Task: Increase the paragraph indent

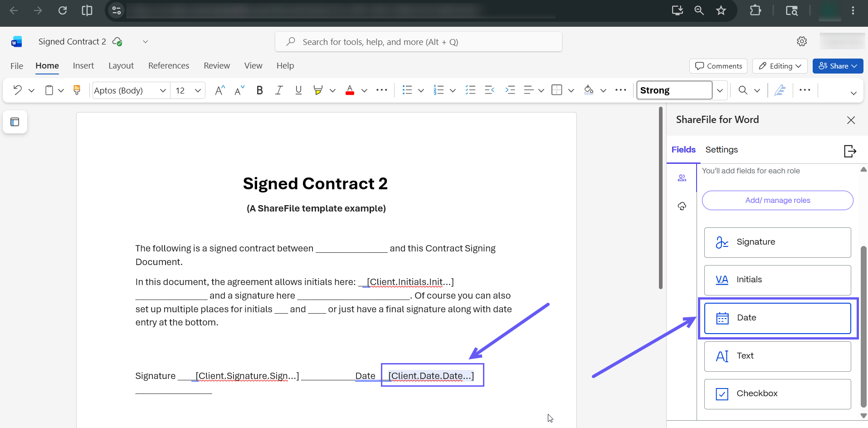Action: 510,90
